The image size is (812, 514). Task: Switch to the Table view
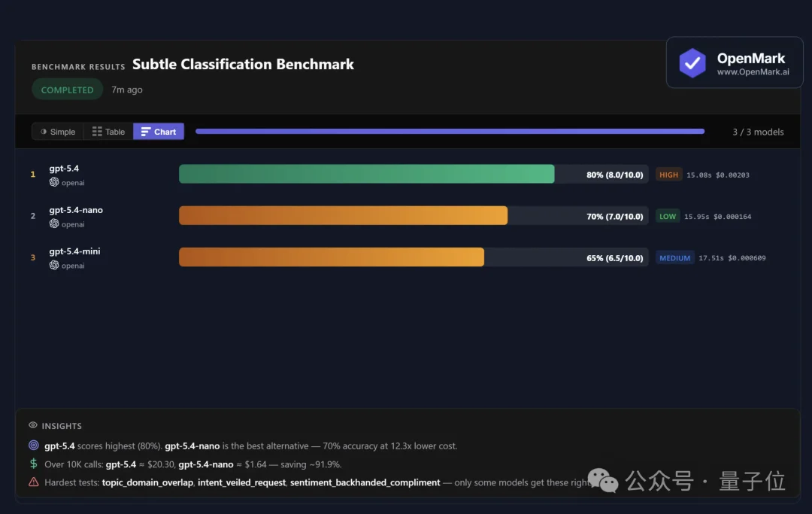108,132
